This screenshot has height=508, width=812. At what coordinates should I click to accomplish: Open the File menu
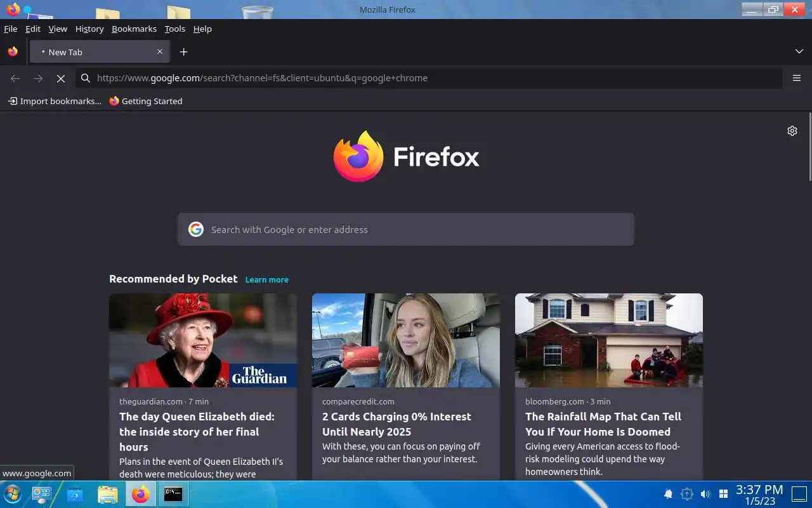tap(10, 29)
